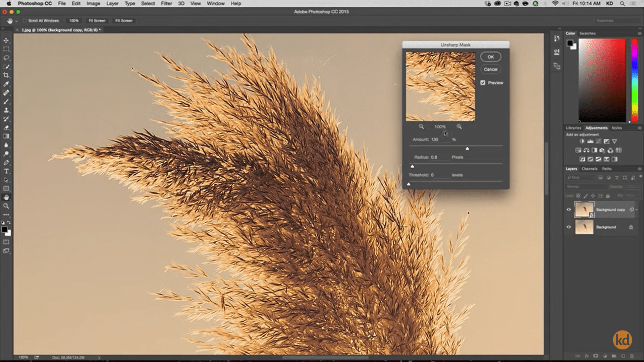Open the Filter menu
Screen dimensions: 644x362
point(166,3)
